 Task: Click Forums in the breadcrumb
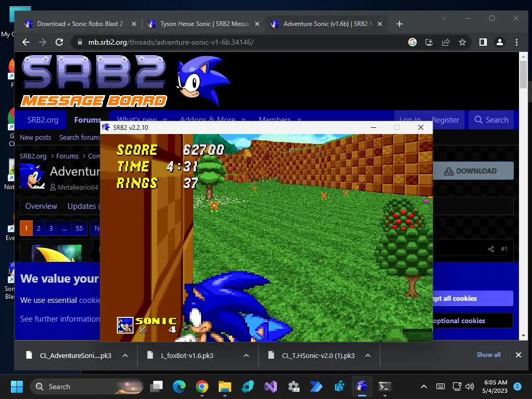67,156
